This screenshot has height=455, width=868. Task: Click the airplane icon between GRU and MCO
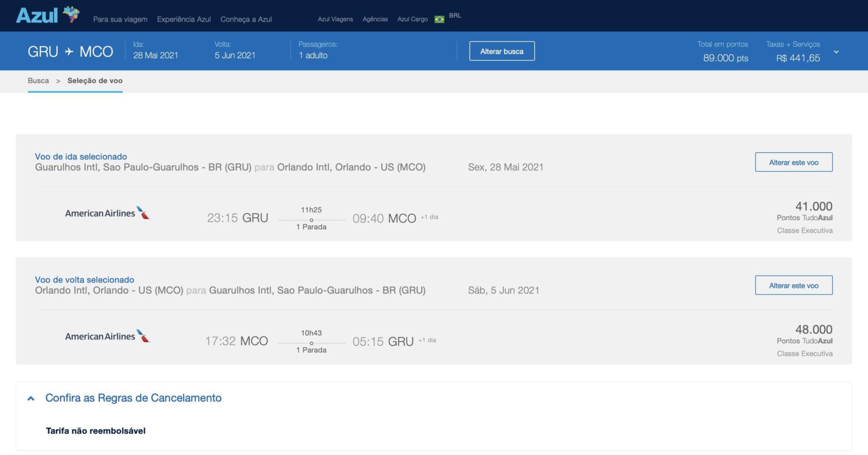point(69,52)
